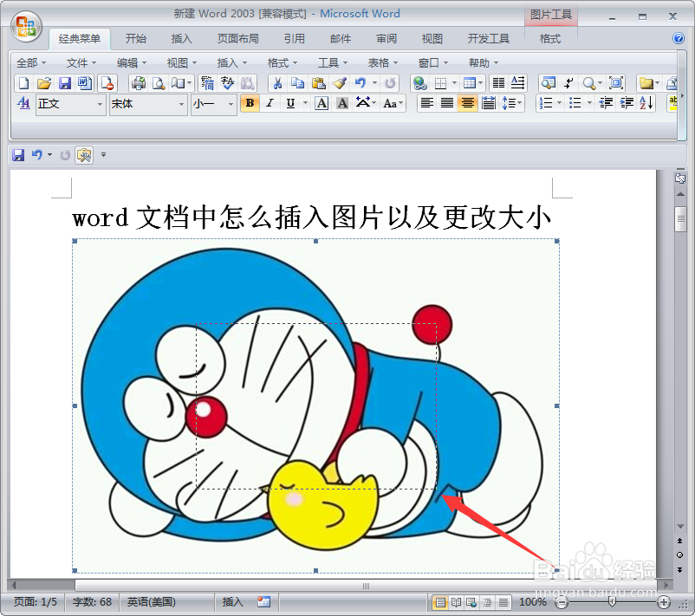Screen dimensions: 695x616
Task: Select the Format Painter brush
Action: tap(340, 83)
